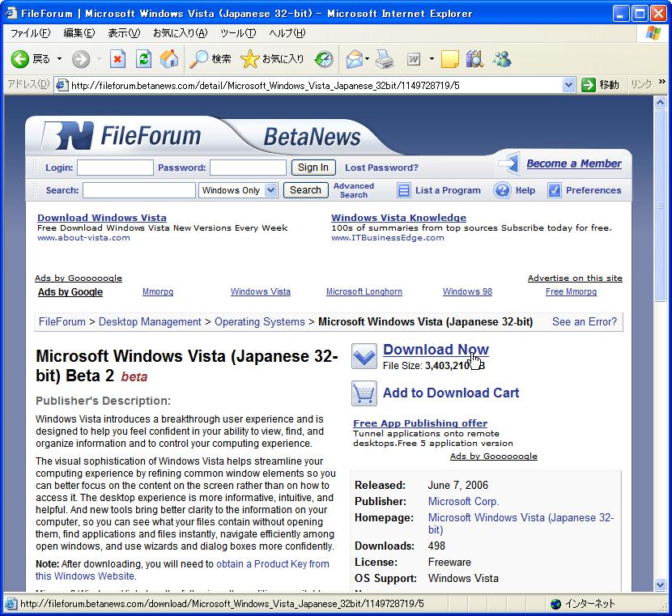
Task: Click the Download Now link
Action: 436,350
